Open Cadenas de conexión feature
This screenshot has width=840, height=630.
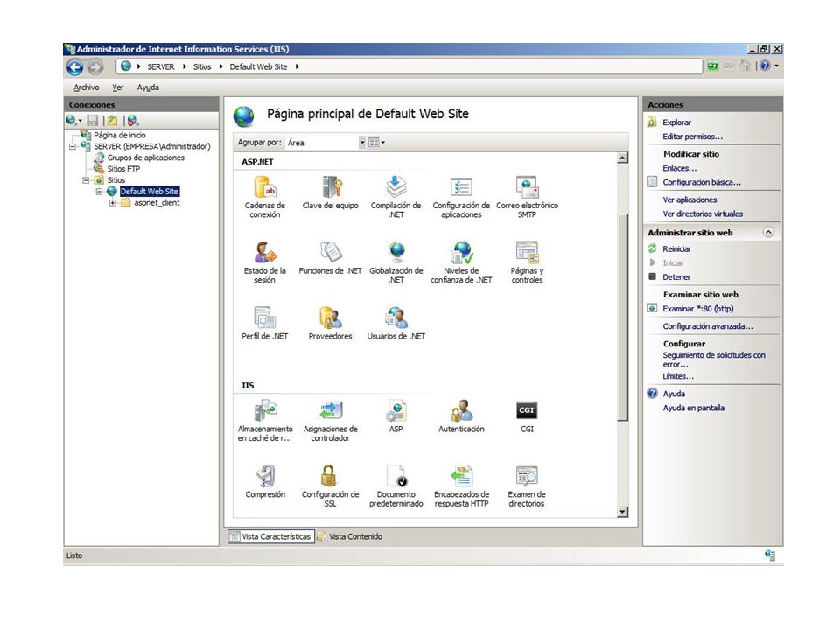tap(264, 197)
